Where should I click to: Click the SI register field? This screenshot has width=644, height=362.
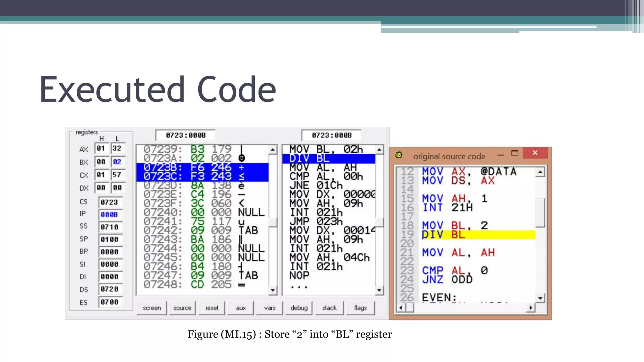[x=110, y=264]
